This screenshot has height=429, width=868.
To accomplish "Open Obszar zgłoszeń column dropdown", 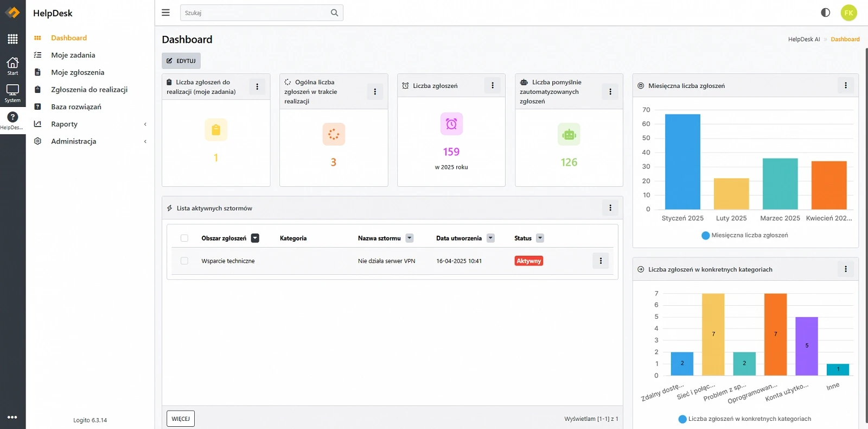I will [x=255, y=238].
